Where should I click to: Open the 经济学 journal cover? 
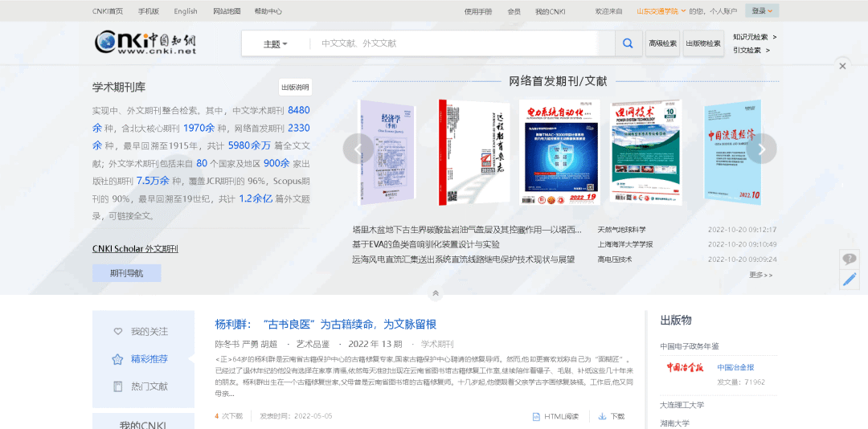[387, 152]
